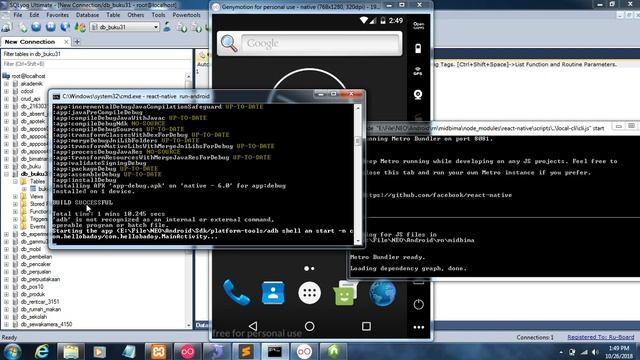Screen dimensions: 640x360
Task: Click the first SQLyog toolbar connection icon
Action: tap(7, 27)
